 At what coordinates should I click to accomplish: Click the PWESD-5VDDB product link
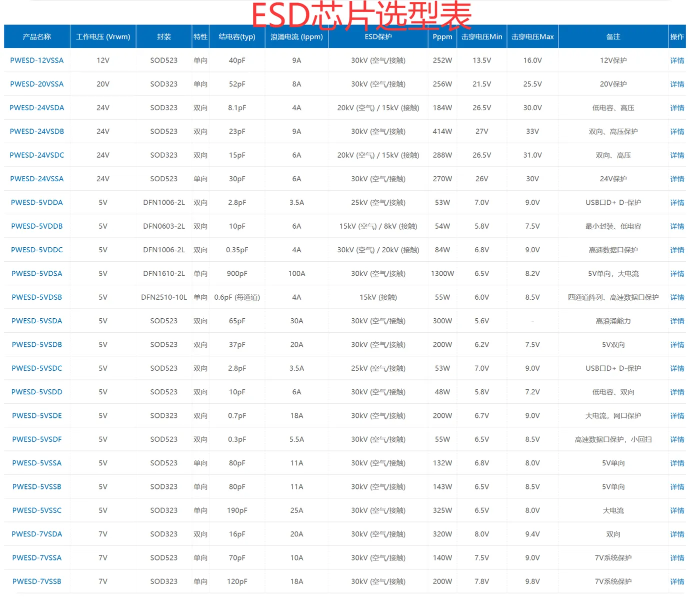[37, 226]
